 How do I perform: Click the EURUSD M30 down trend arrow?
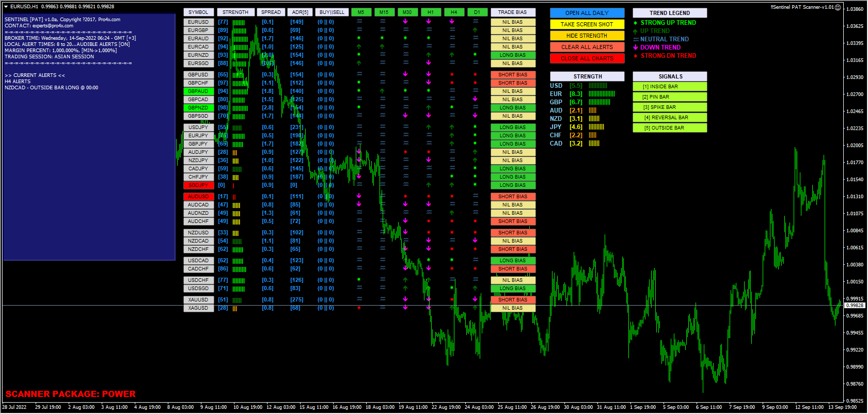(405, 22)
